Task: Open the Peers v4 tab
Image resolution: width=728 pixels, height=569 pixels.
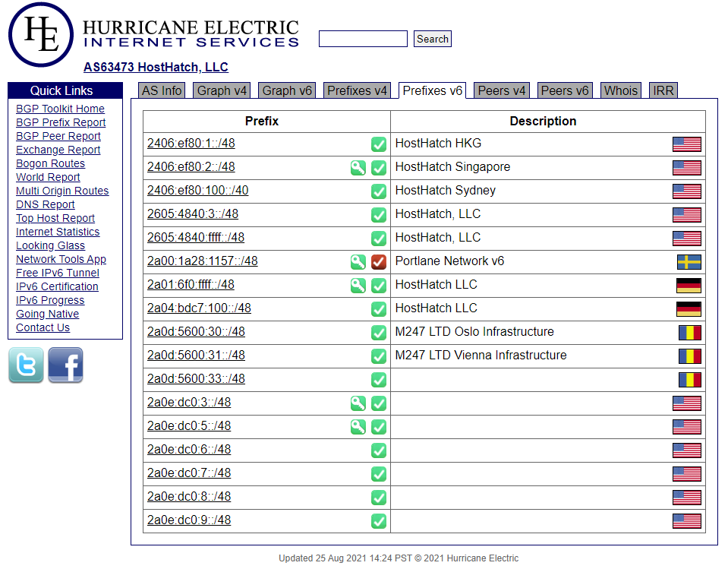Action: 502,90
